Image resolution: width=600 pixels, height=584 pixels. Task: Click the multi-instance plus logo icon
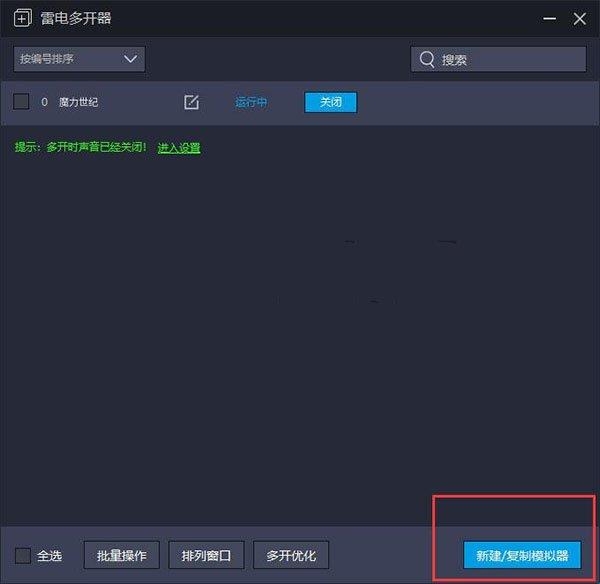23,18
